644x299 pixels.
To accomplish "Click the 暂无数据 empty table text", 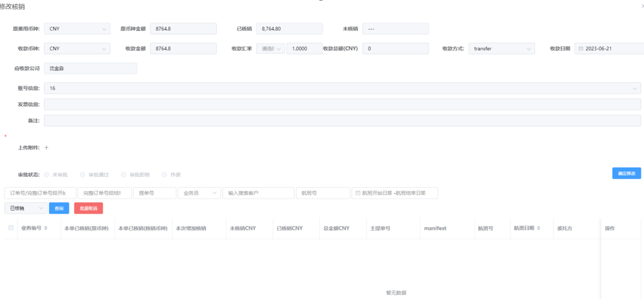I will (396, 293).
